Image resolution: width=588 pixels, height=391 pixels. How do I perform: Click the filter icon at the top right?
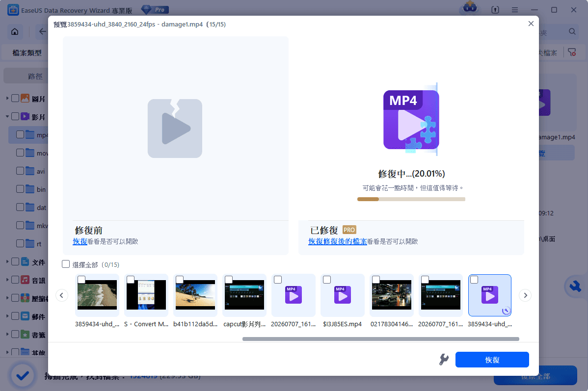pyautogui.click(x=572, y=52)
